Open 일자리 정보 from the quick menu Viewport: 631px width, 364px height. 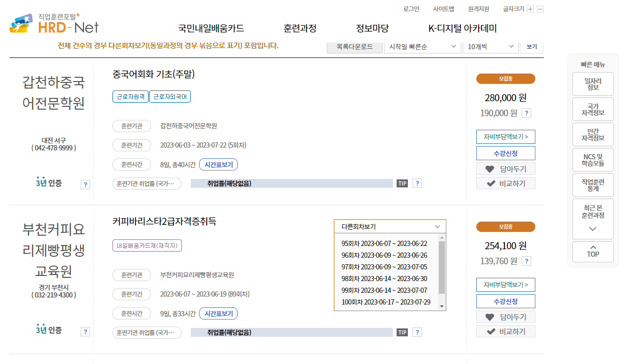coord(593,84)
